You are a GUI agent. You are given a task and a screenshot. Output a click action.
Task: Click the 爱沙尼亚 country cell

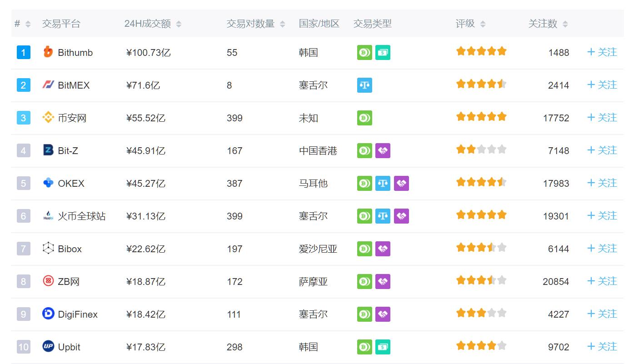[x=318, y=249]
